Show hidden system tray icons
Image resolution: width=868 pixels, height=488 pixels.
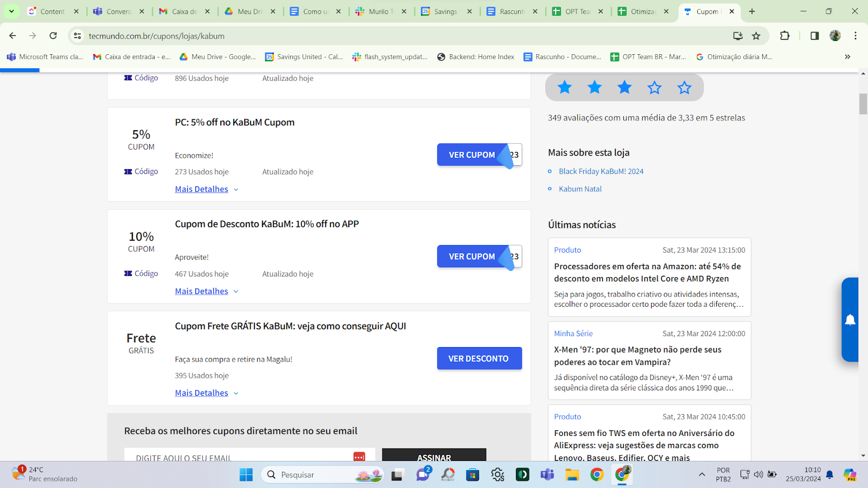click(702, 474)
